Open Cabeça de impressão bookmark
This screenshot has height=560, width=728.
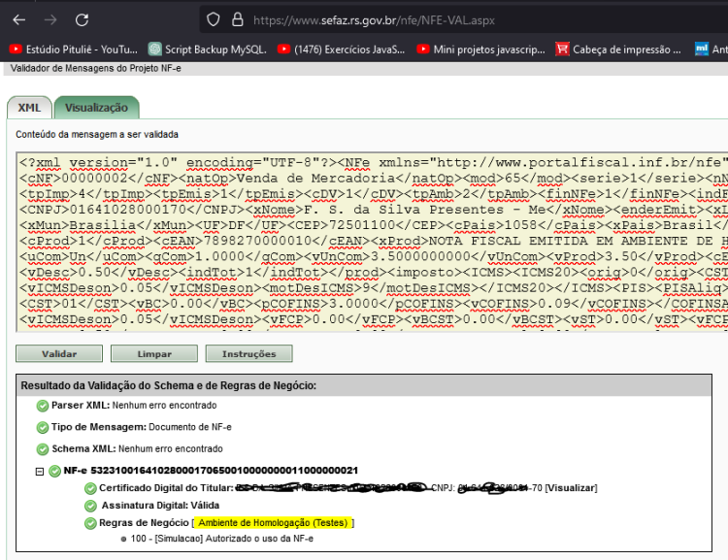tap(618, 49)
